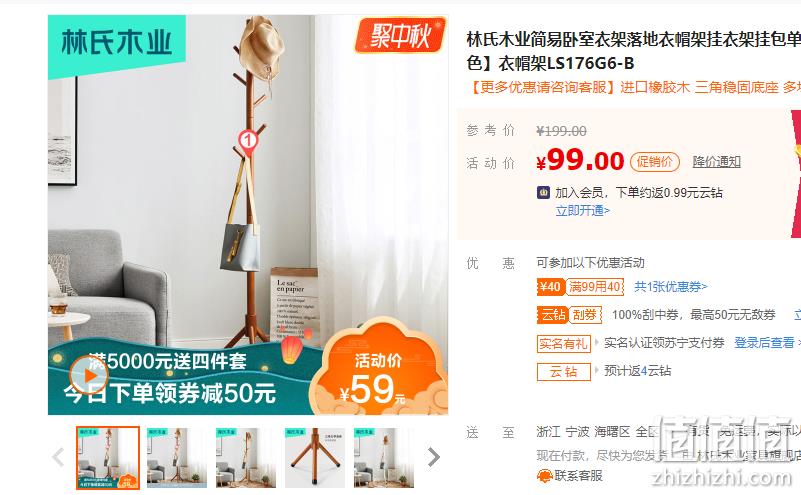Image resolution: width=801 pixels, height=495 pixels.
Task: Click the 林氏木业 brand logo banner
Action: pos(116,43)
